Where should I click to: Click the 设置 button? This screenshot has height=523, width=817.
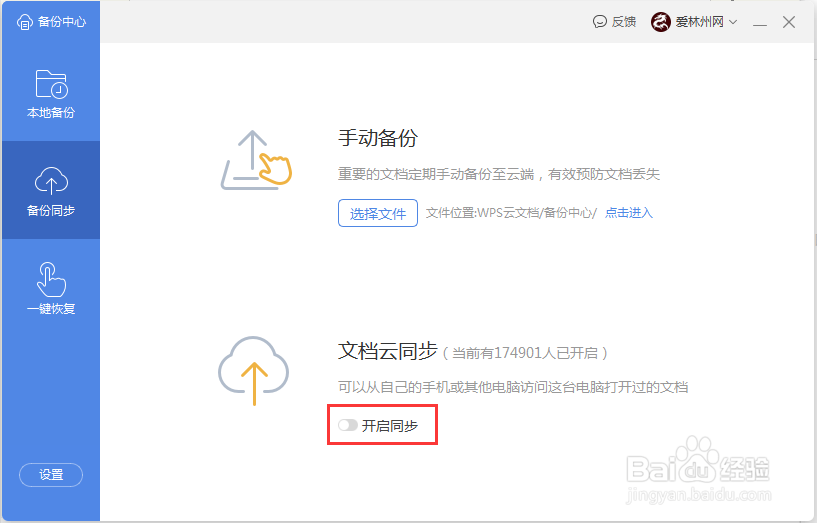[51, 475]
